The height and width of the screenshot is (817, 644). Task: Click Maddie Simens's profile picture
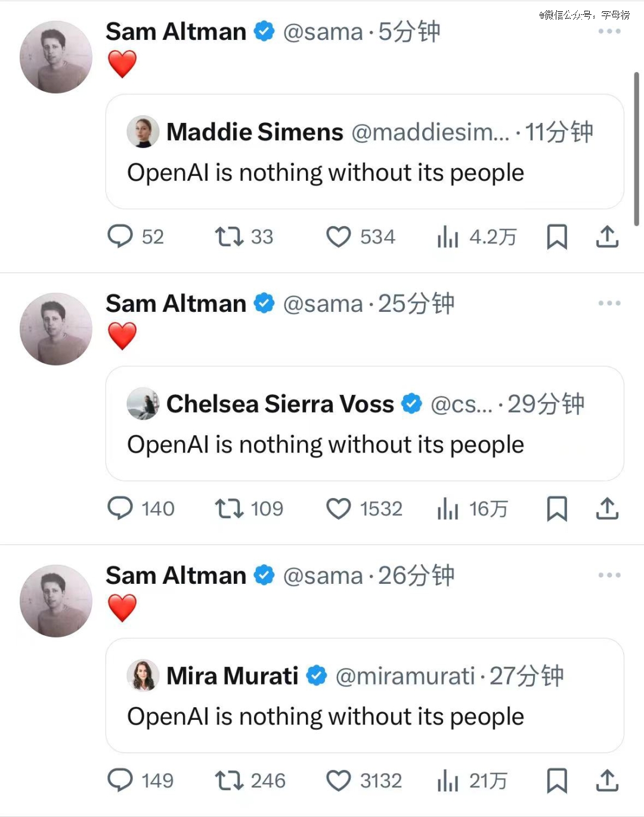[143, 132]
